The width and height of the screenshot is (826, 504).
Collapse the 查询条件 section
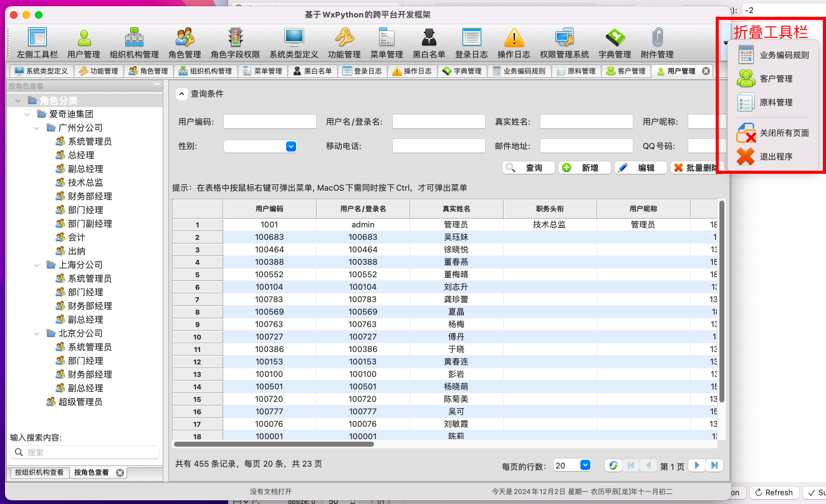[x=181, y=94]
